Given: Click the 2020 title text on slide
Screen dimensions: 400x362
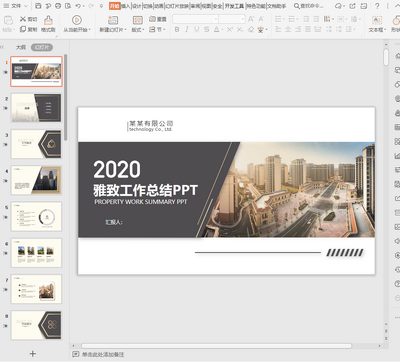Looking at the screenshot, I should point(117,169).
